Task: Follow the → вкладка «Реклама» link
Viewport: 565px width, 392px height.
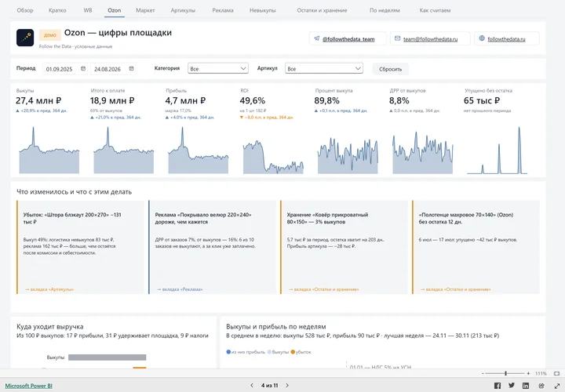Action: click(180, 289)
